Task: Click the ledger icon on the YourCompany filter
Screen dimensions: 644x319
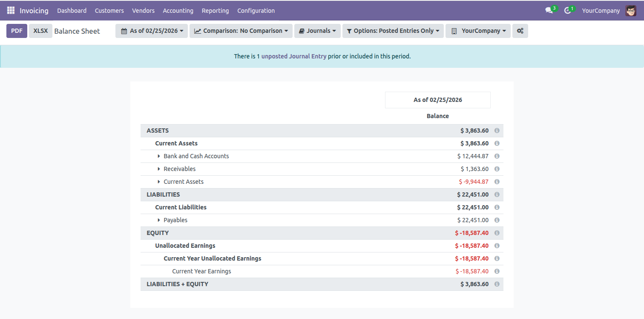Action: coord(454,31)
